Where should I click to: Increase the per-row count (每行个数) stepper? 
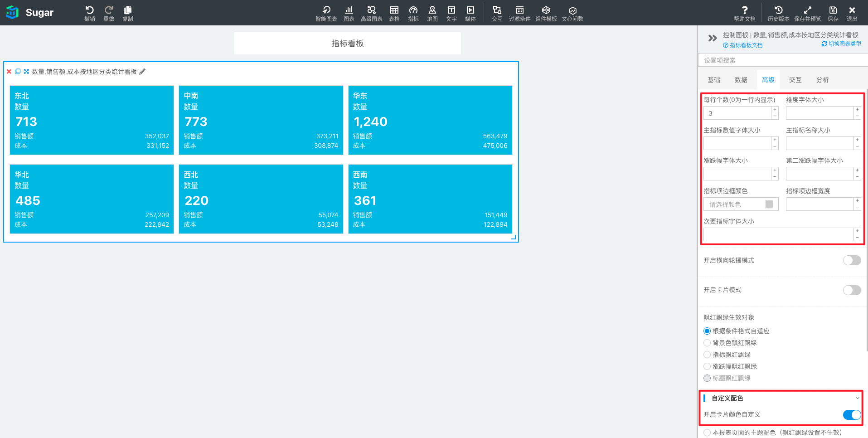[775, 110]
